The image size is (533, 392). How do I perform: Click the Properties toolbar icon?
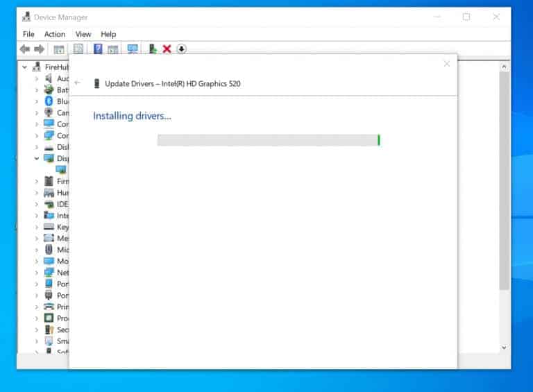tap(78, 49)
